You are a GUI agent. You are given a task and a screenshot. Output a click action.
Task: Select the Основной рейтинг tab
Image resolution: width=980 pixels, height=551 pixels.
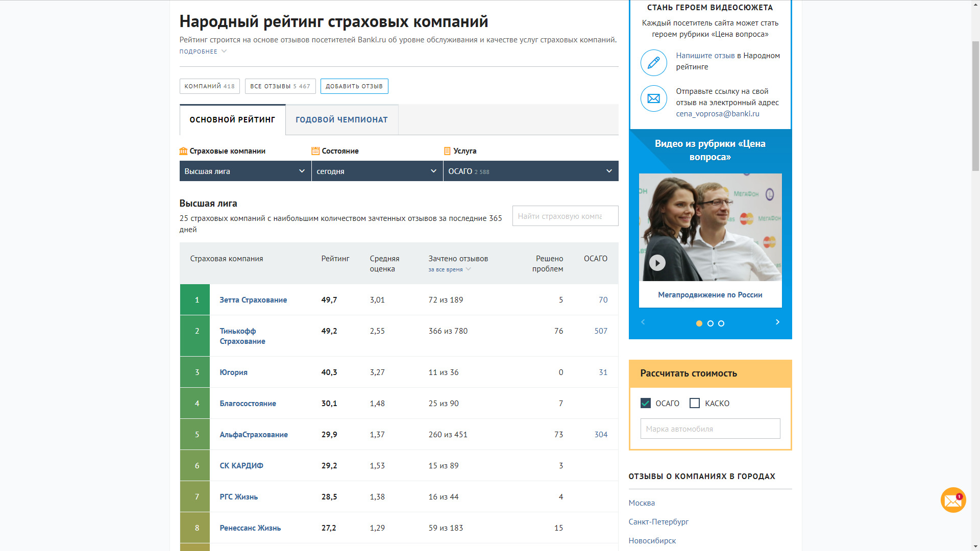click(x=232, y=120)
